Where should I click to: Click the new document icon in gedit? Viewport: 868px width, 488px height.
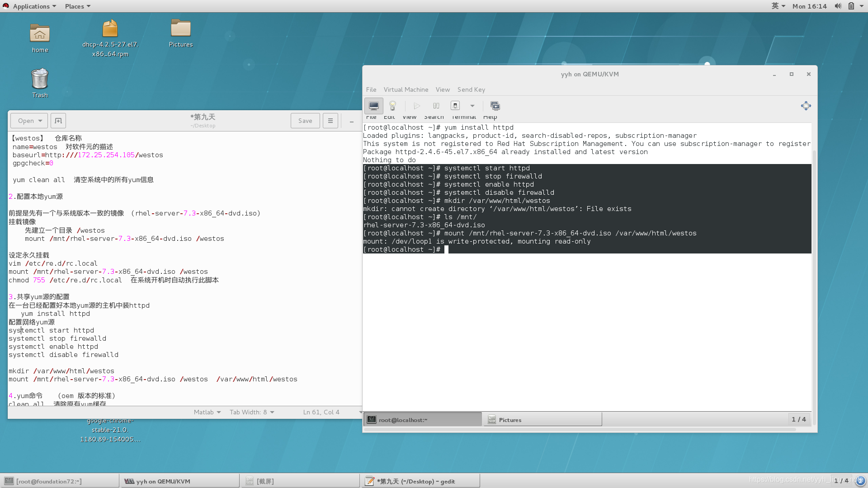point(58,121)
